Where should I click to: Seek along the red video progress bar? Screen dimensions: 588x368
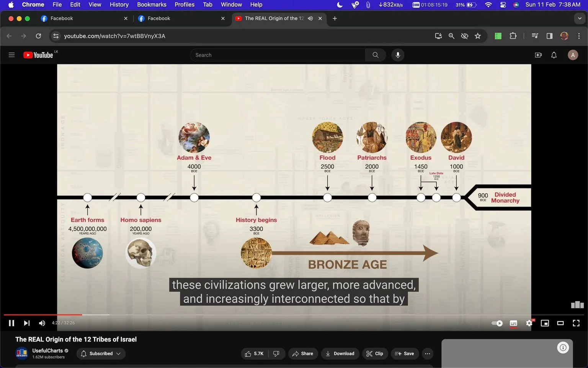tap(43, 315)
